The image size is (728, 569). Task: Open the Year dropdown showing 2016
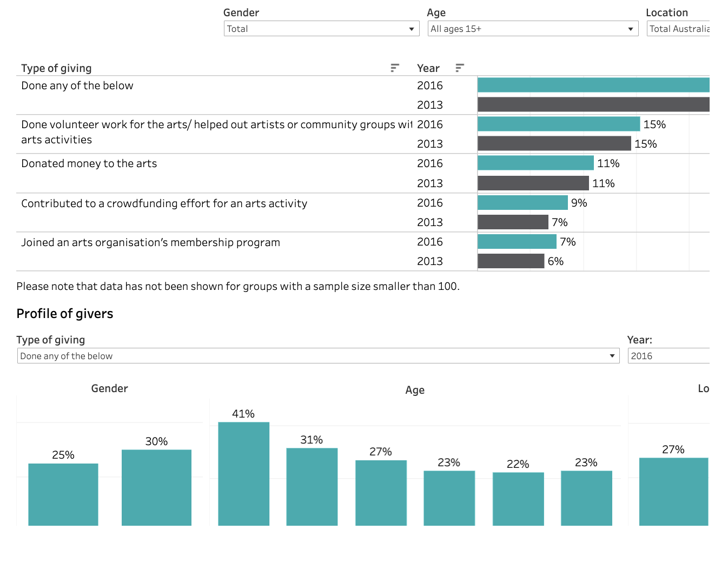[668, 356]
